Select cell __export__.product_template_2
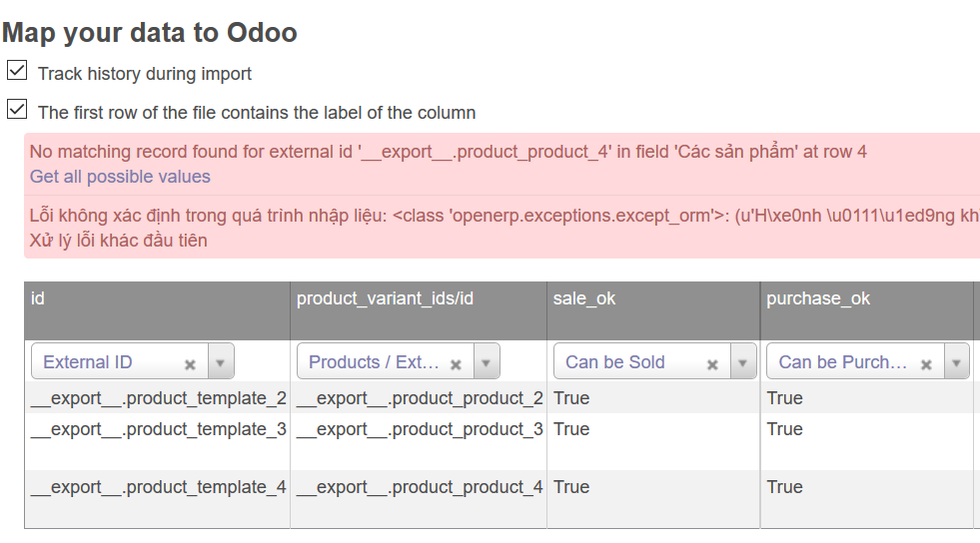Viewport: 980px width, 543px height. pyautogui.click(x=159, y=398)
